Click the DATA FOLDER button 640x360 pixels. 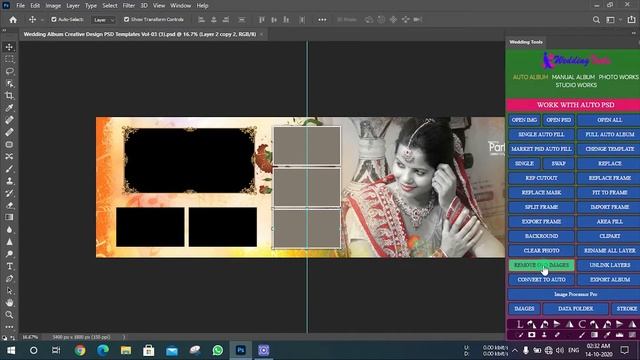pos(576,309)
